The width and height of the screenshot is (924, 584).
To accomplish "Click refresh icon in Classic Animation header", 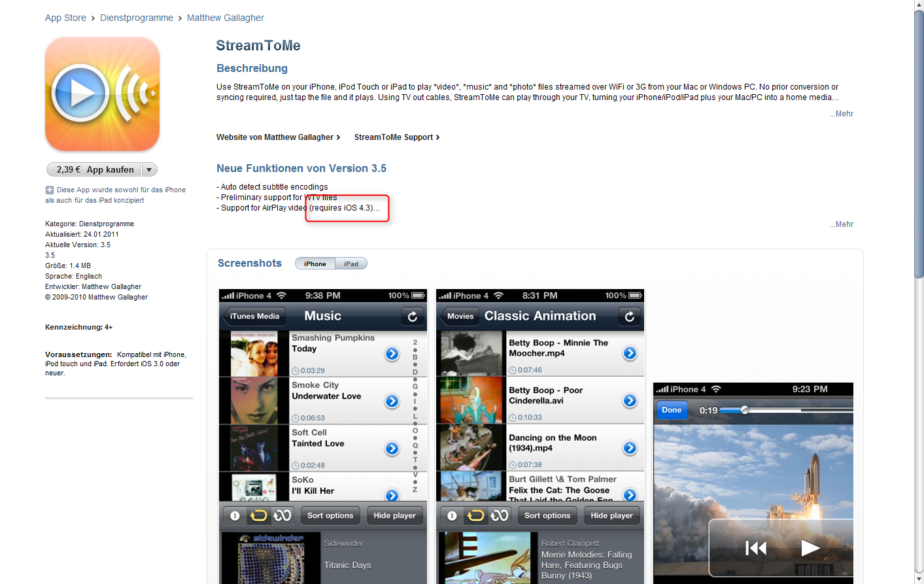I will tap(630, 317).
